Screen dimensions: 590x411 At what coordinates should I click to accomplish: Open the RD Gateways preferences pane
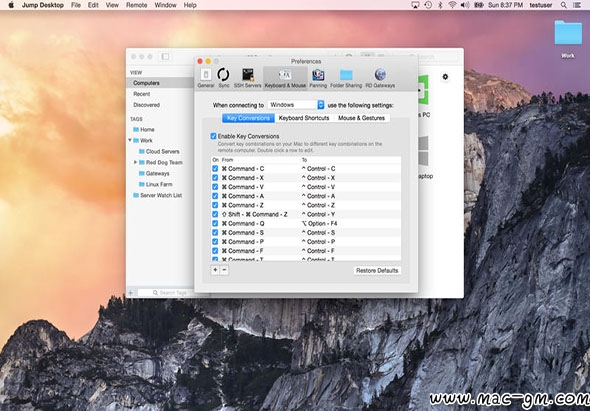point(380,78)
